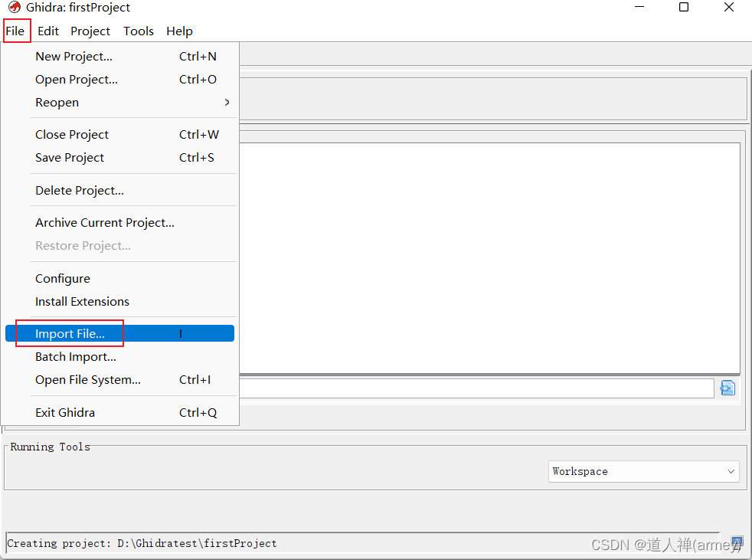Choose Open File System... entry
The height and width of the screenshot is (560, 752).
120,380
